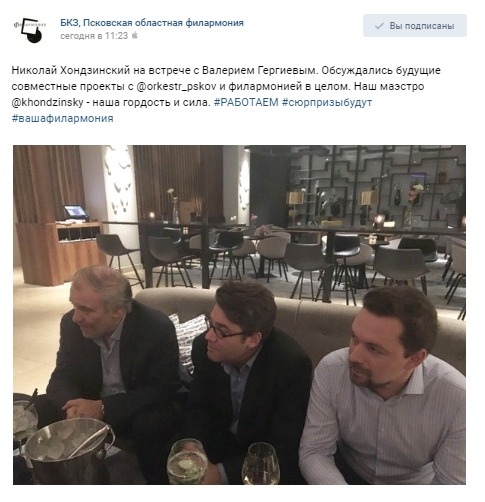Image resolution: width=485 pixels, height=502 pixels.
Task: Open the post timestamp сегодня в 11:23
Action: click(x=94, y=36)
